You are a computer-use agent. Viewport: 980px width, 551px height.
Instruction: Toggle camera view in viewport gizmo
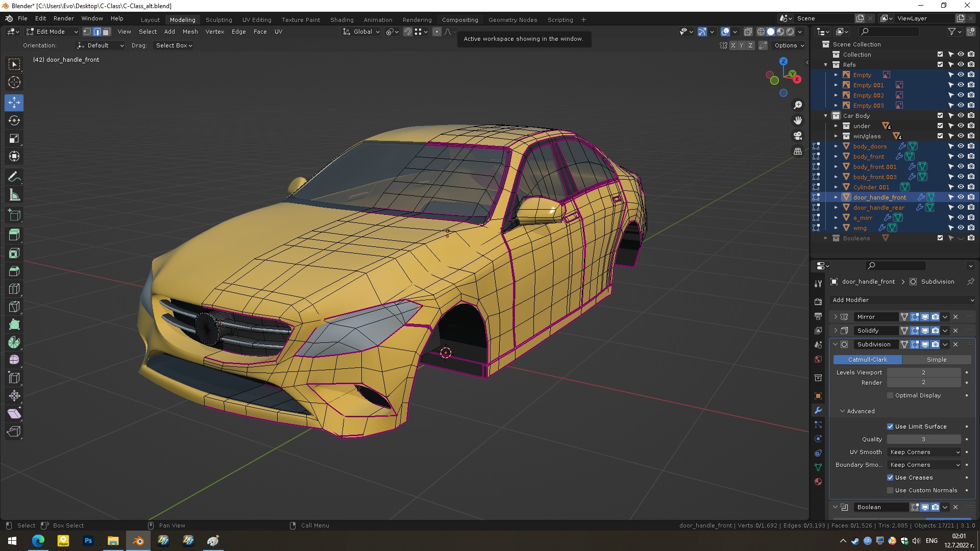coord(797,136)
